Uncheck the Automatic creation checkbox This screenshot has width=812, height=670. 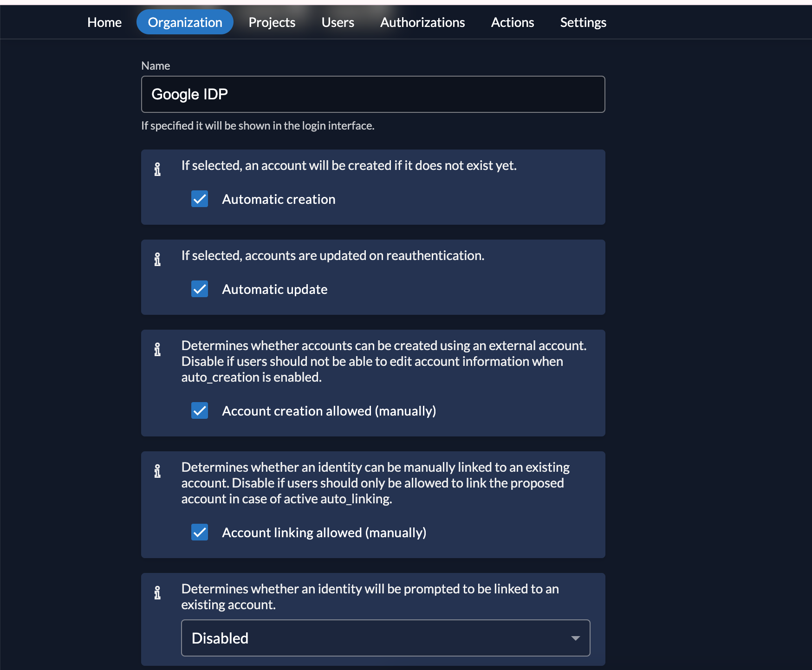[x=200, y=199]
